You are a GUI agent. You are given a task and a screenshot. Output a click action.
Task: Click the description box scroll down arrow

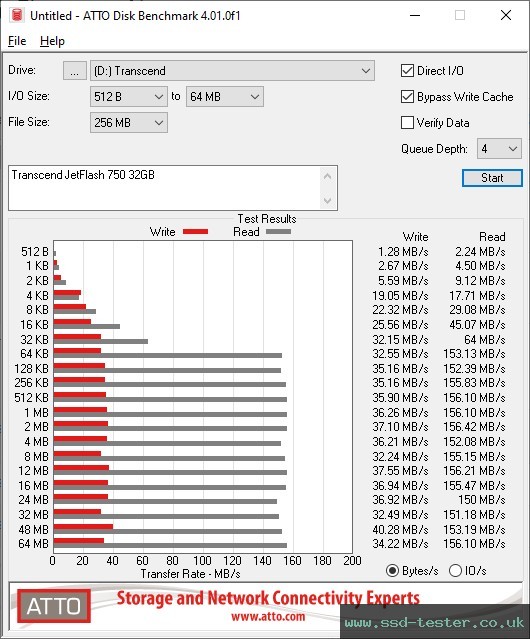328,200
